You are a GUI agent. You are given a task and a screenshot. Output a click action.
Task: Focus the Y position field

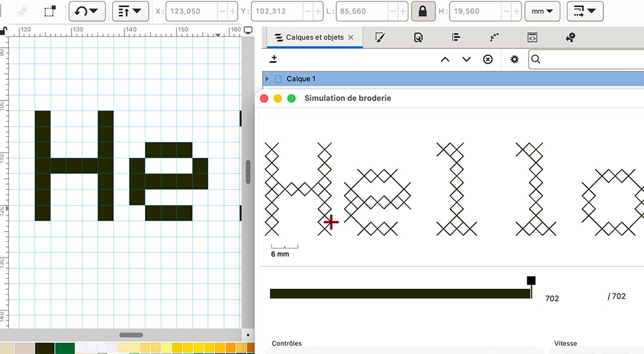click(277, 11)
